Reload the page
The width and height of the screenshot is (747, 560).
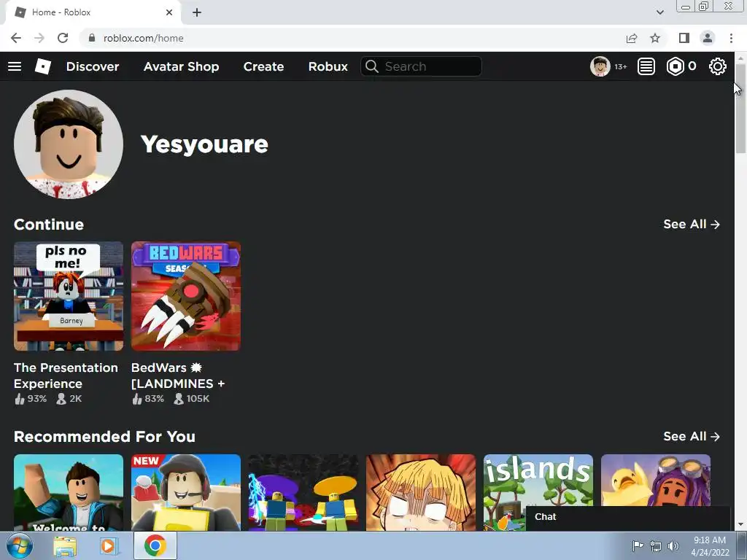tap(63, 38)
